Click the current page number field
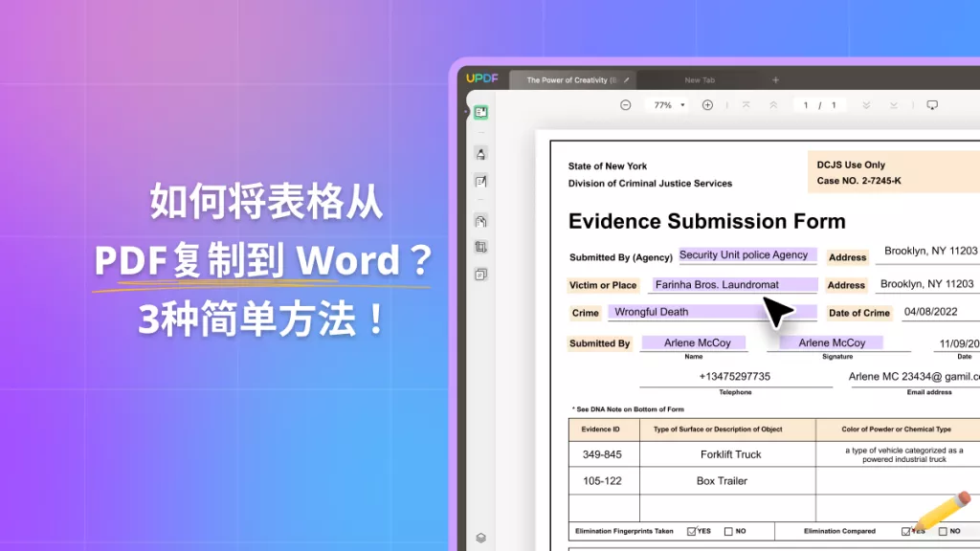 [x=806, y=105]
